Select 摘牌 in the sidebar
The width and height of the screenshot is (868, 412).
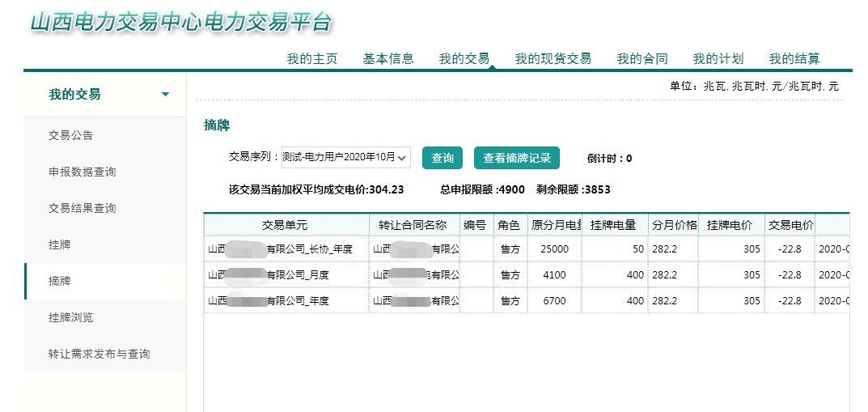(x=60, y=281)
